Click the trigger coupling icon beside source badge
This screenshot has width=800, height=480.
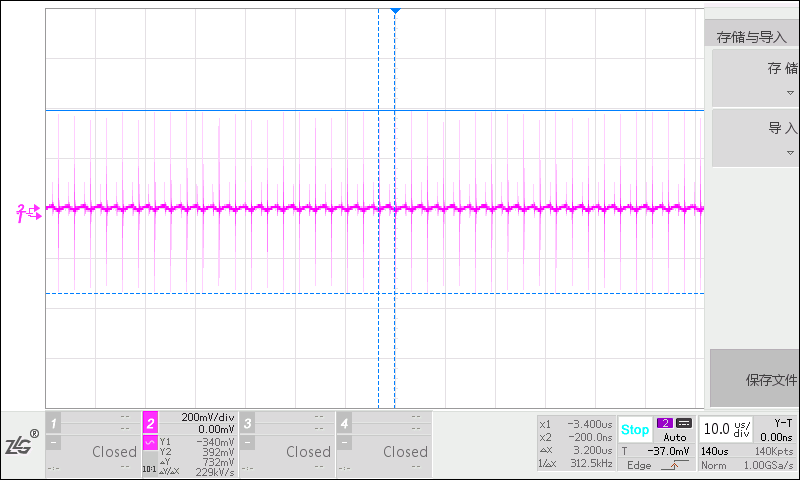[684, 423]
